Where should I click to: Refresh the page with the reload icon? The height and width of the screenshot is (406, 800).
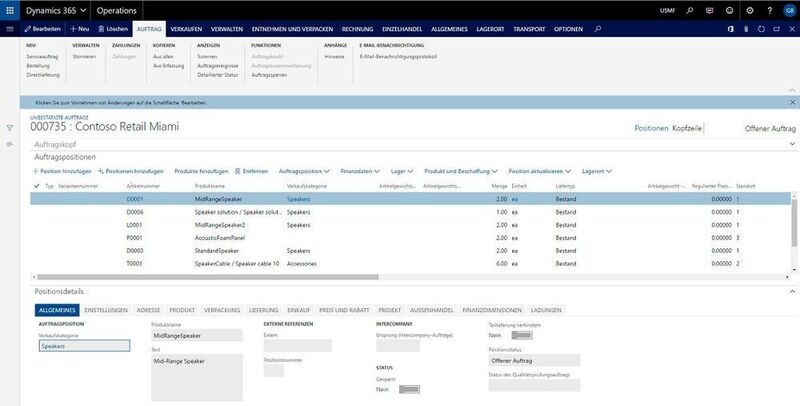click(762, 29)
